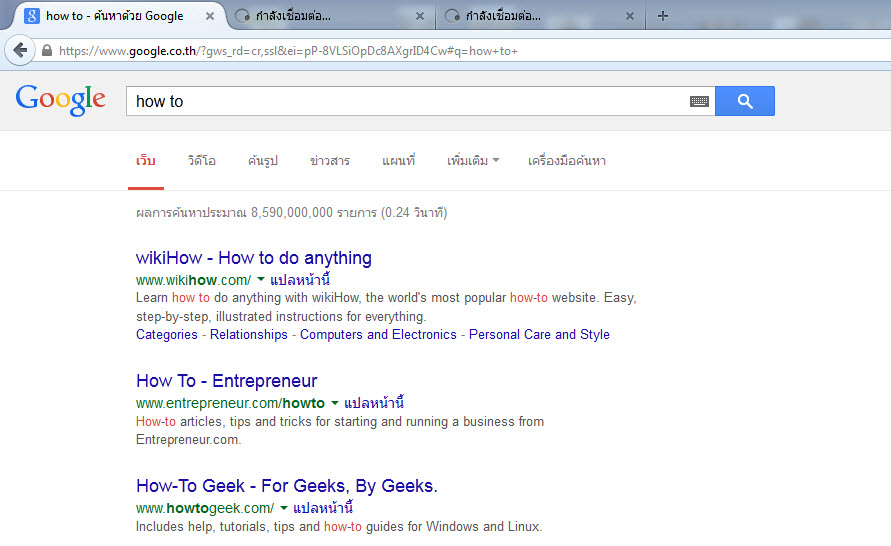This screenshot has width=891, height=546.
Task: Close the third loading tab
Action: [x=630, y=16]
